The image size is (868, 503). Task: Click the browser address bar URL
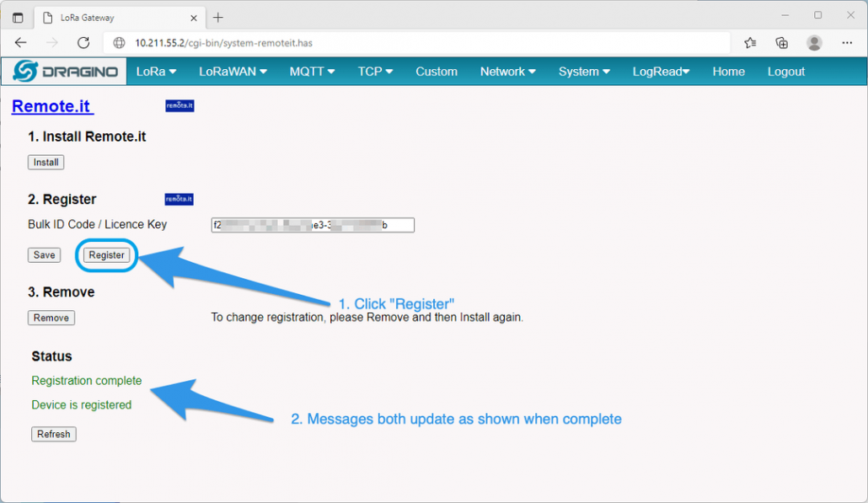point(223,43)
